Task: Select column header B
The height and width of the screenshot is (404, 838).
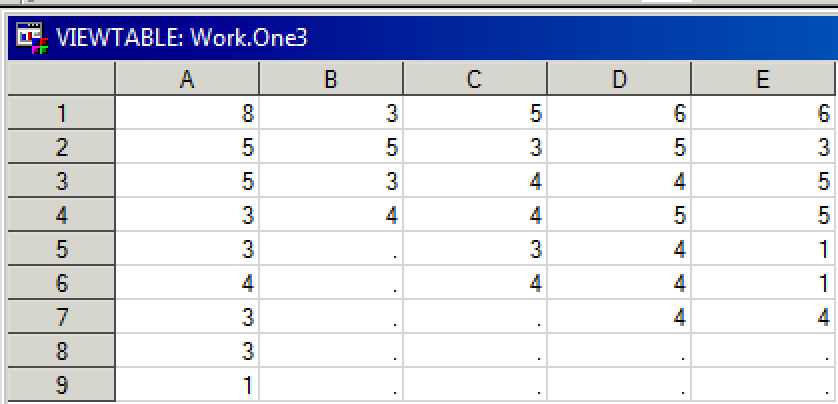Action: pyautogui.click(x=331, y=80)
